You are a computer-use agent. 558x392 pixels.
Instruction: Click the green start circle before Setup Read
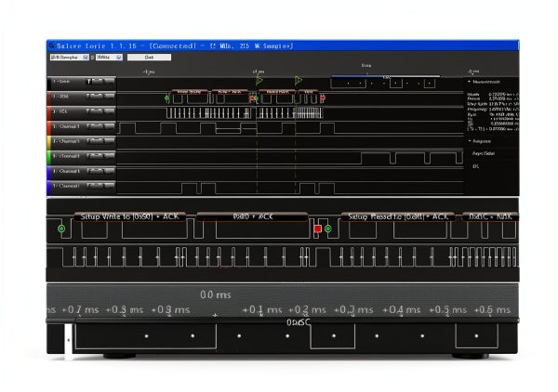[328, 229]
